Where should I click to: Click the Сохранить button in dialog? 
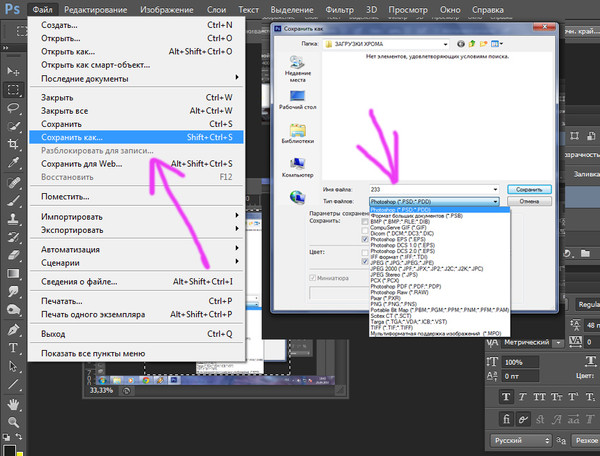pos(529,189)
